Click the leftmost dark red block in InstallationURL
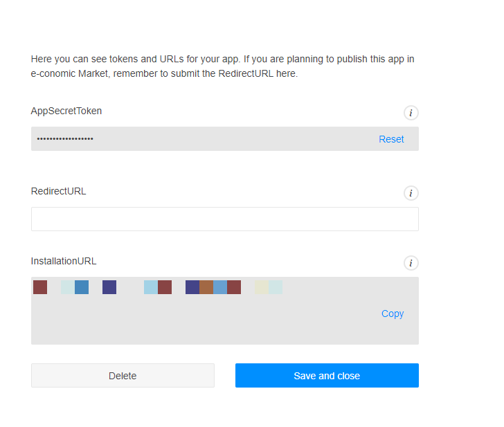This screenshot has height=427, width=504. pyautogui.click(x=40, y=287)
